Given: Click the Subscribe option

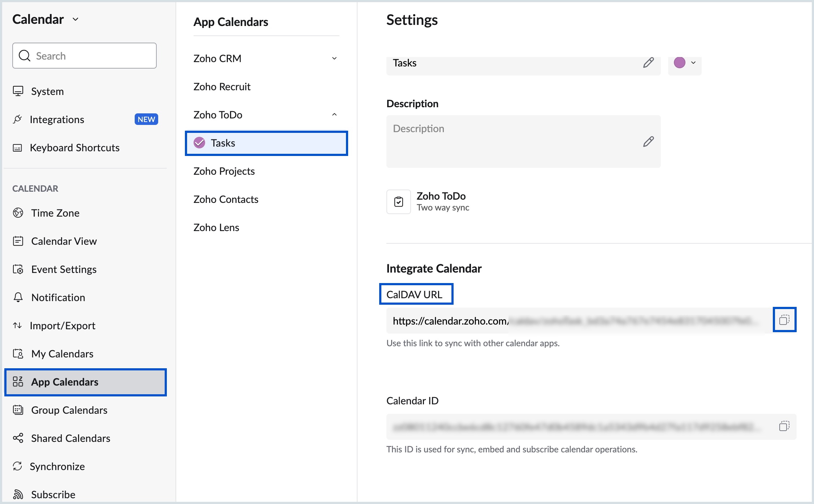Looking at the screenshot, I should click(x=53, y=494).
